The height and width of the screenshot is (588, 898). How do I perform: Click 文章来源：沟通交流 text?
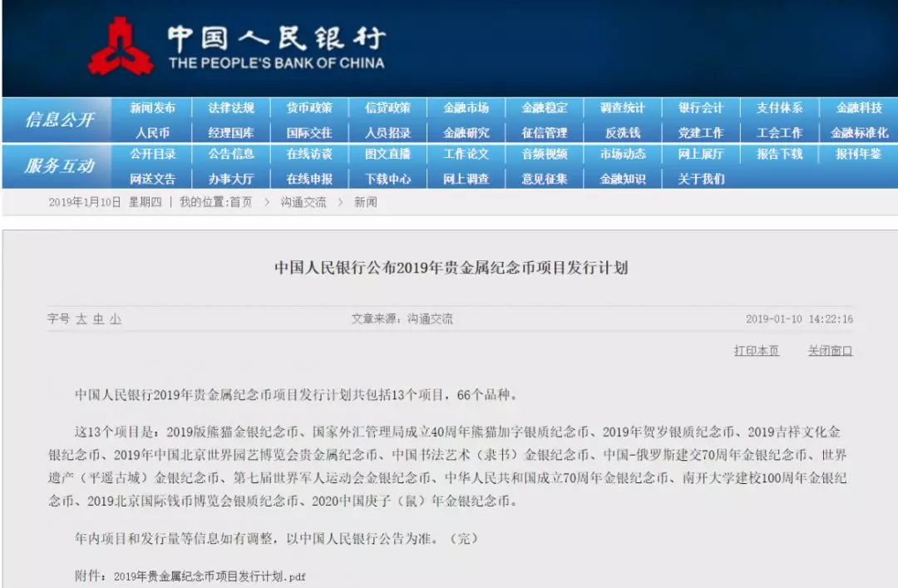tap(402, 319)
